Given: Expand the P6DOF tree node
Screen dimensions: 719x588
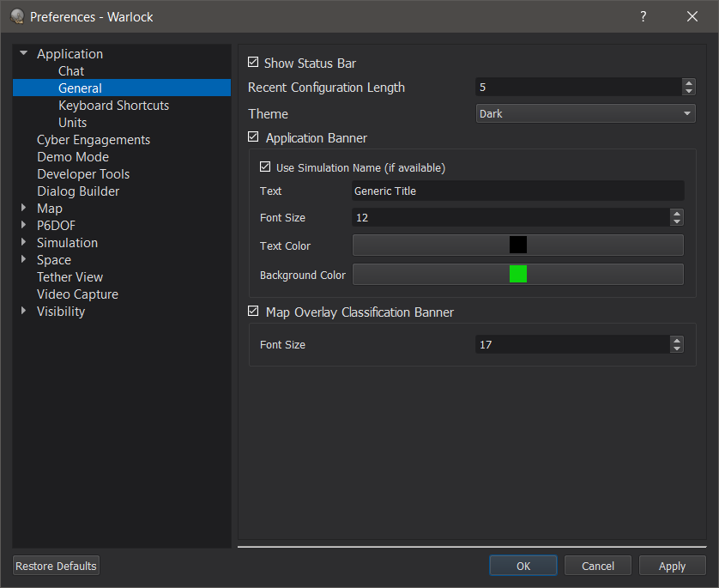Looking at the screenshot, I should [x=24, y=225].
